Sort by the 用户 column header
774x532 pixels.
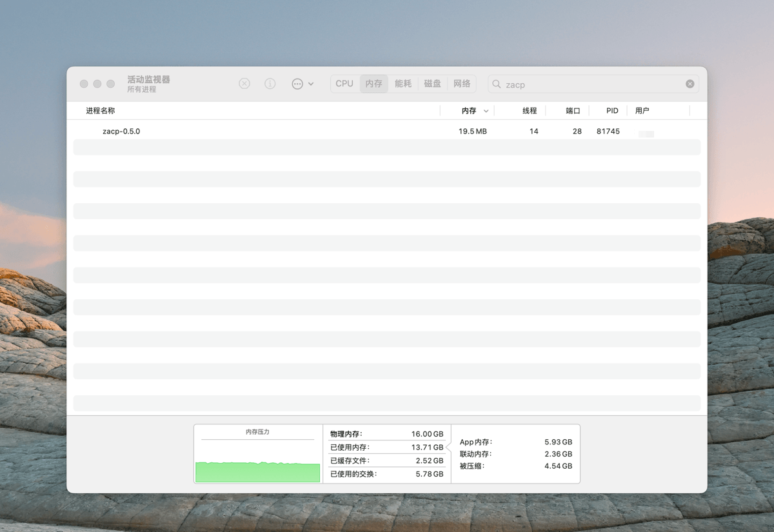[642, 111]
